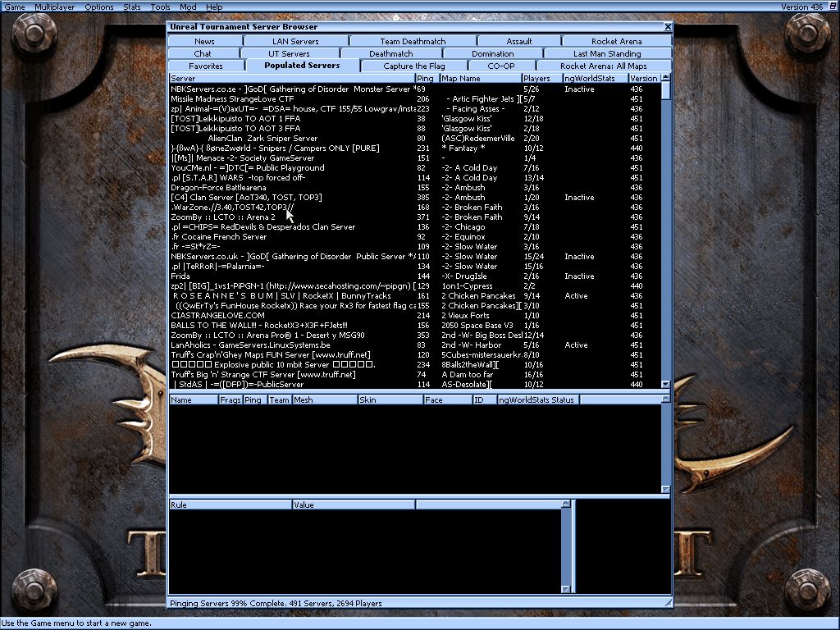Switch to the Last Man Standing tab
The image size is (840, 630).
click(x=607, y=53)
